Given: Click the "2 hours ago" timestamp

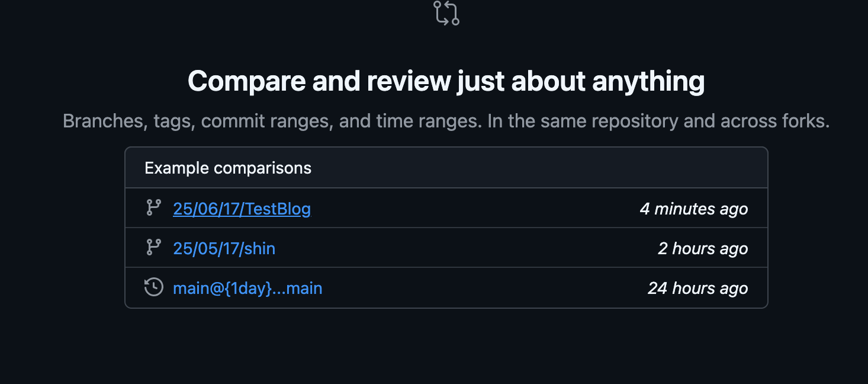Looking at the screenshot, I should [703, 248].
